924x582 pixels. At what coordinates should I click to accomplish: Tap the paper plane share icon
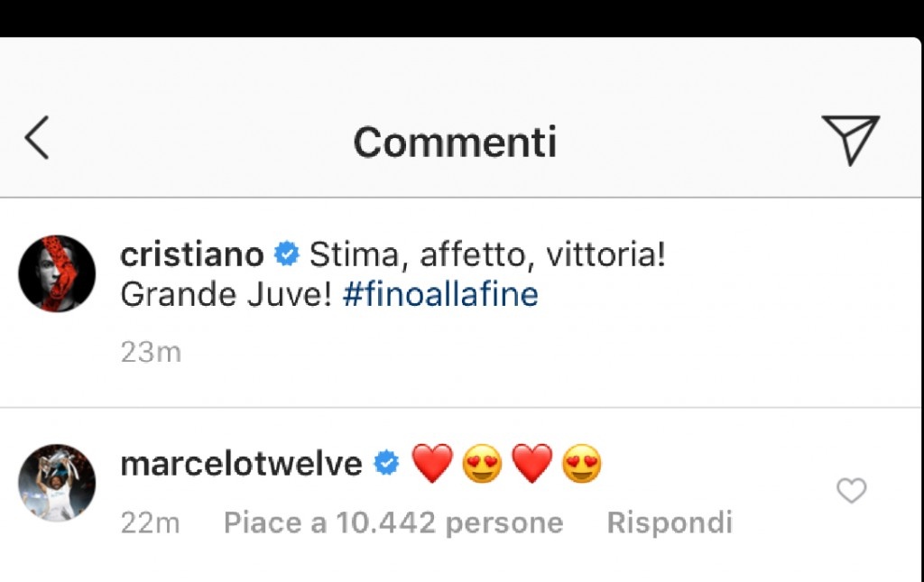tap(850, 139)
